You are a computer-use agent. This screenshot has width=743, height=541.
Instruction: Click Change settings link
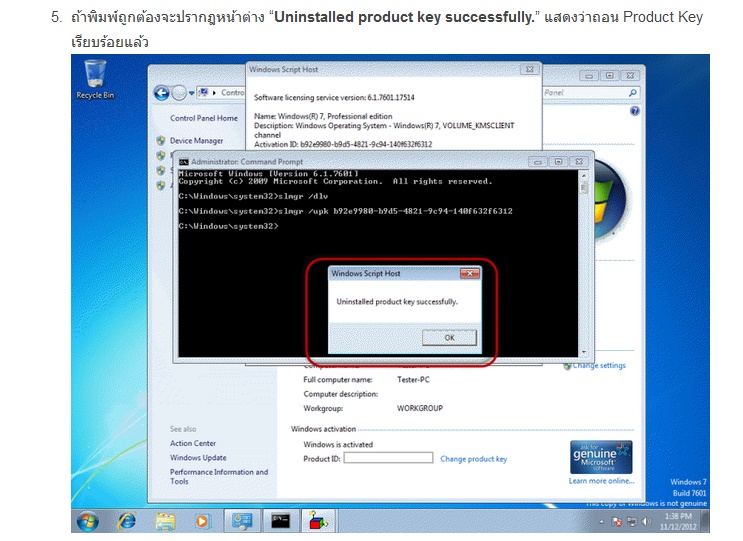[x=599, y=365]
